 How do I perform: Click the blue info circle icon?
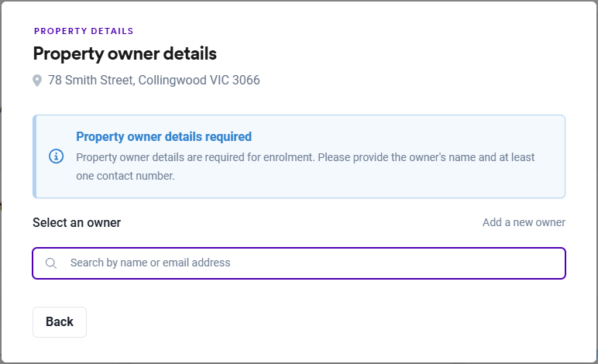coord(56,156)
